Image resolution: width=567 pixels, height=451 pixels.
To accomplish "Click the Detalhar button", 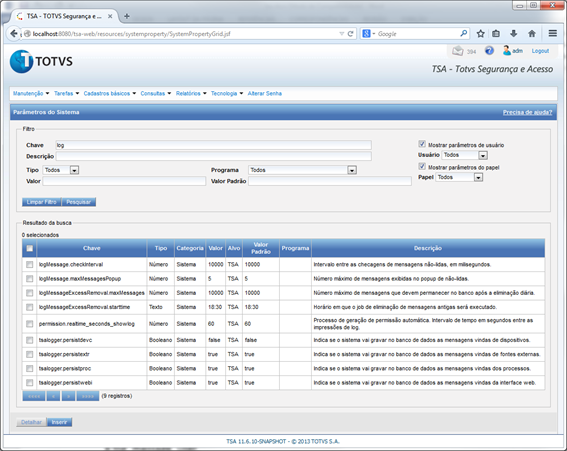I will pyautogui.click(x=31, y=422).
